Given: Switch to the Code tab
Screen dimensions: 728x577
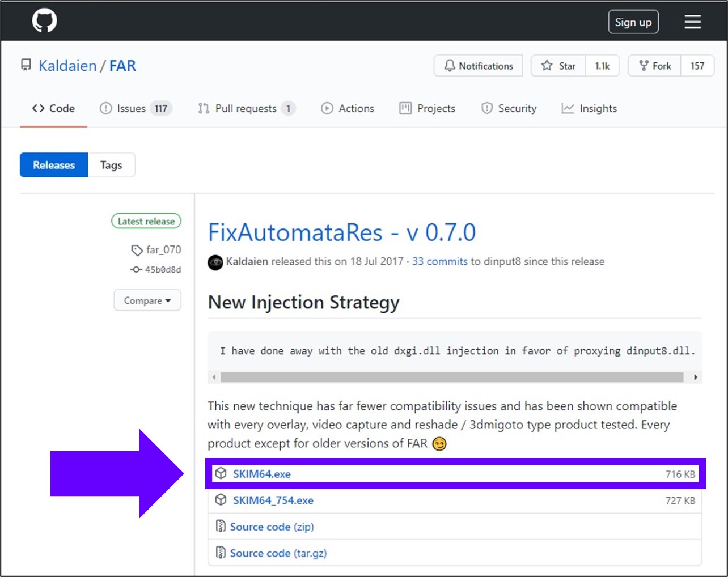Looking at the screenshot, I should tap(53, 108).
